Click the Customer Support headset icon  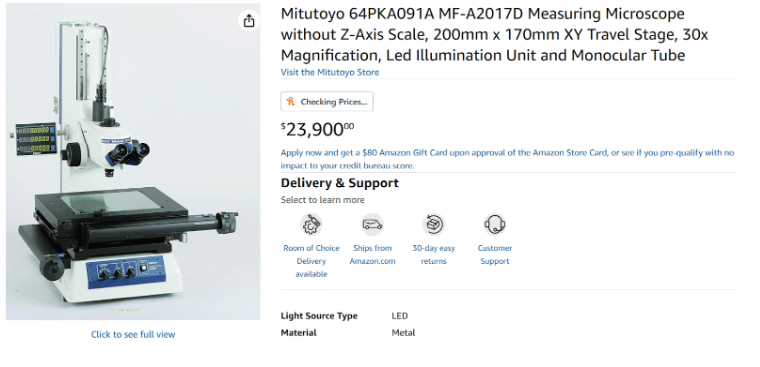(494, 224)
